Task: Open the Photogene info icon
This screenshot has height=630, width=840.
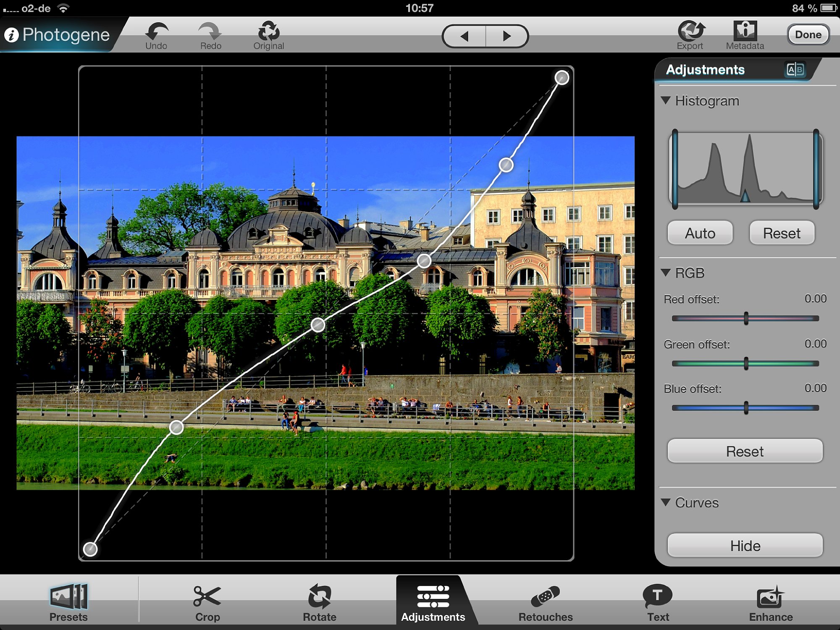Action: coord(11,35)
